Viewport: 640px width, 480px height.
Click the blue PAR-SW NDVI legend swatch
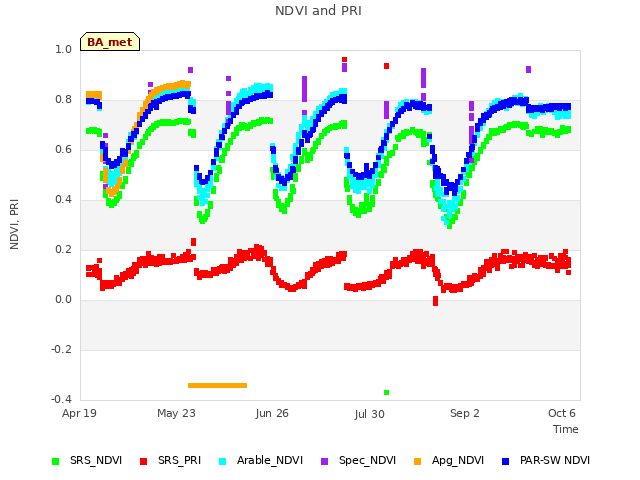pyautogui.click(x=505, y=461)
